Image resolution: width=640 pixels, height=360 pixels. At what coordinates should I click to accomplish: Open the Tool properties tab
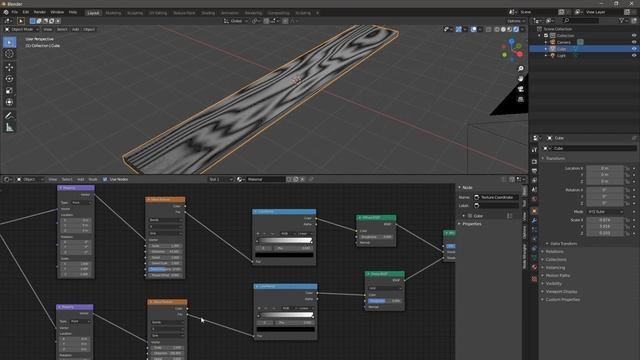click(x=534, y=150)
